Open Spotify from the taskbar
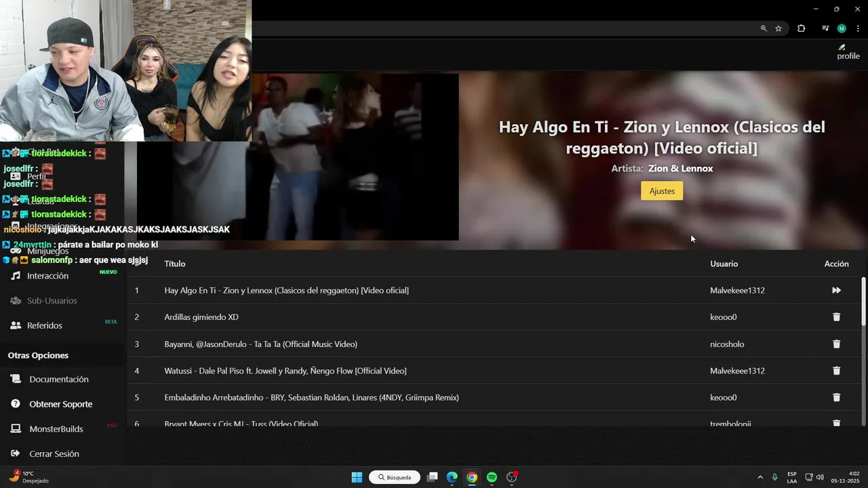This screenshot has height=488, width=868. pyautogui.click(x=492, y=477)
